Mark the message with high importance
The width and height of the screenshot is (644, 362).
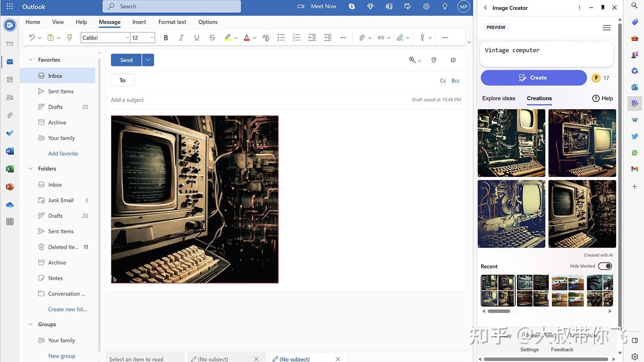coord(422,38)
